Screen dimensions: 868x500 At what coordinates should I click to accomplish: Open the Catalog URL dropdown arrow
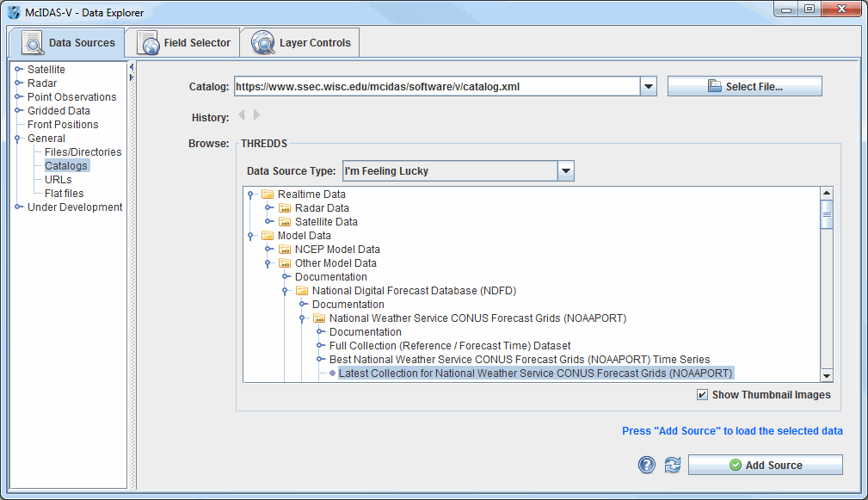649,86
